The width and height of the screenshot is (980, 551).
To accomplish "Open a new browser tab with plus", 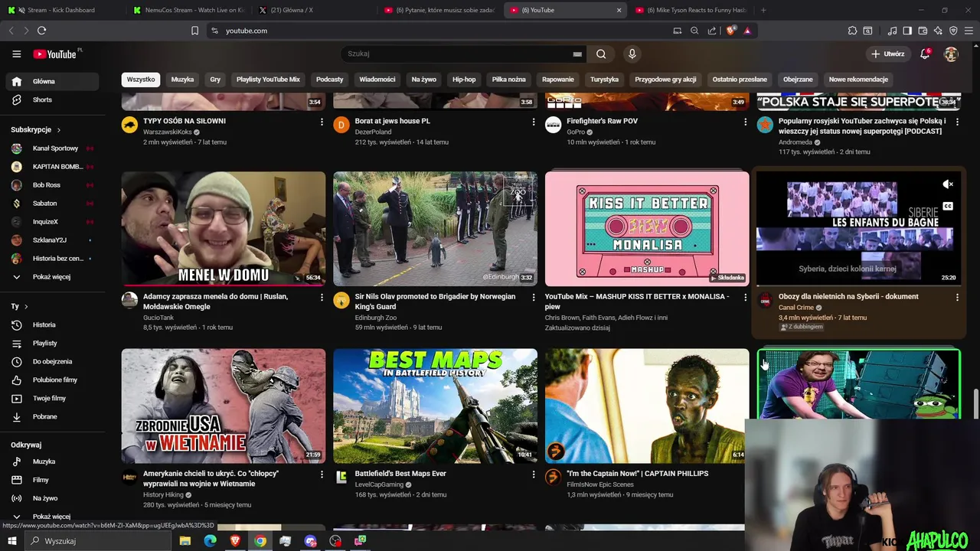I will tap(763, 10).
